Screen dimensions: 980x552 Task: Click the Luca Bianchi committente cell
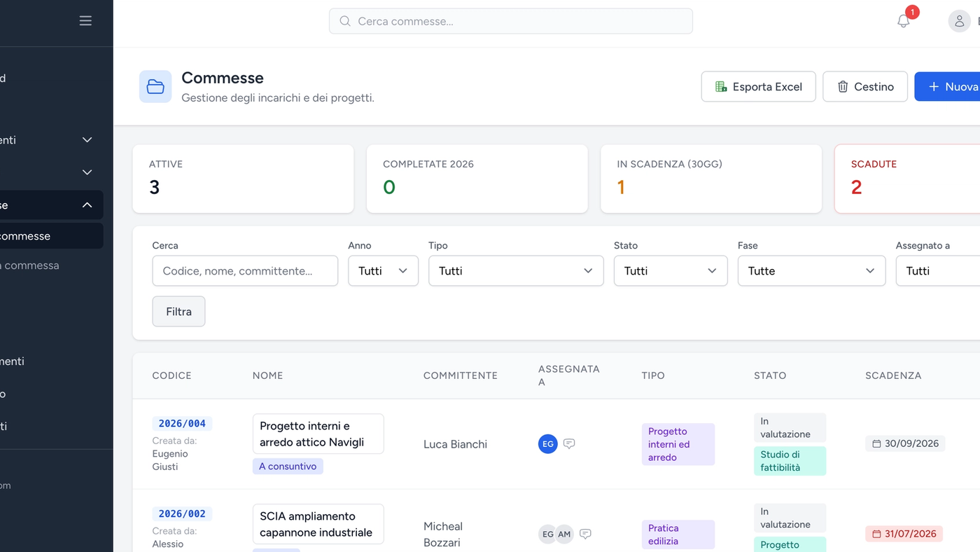(x=455, y=444)
